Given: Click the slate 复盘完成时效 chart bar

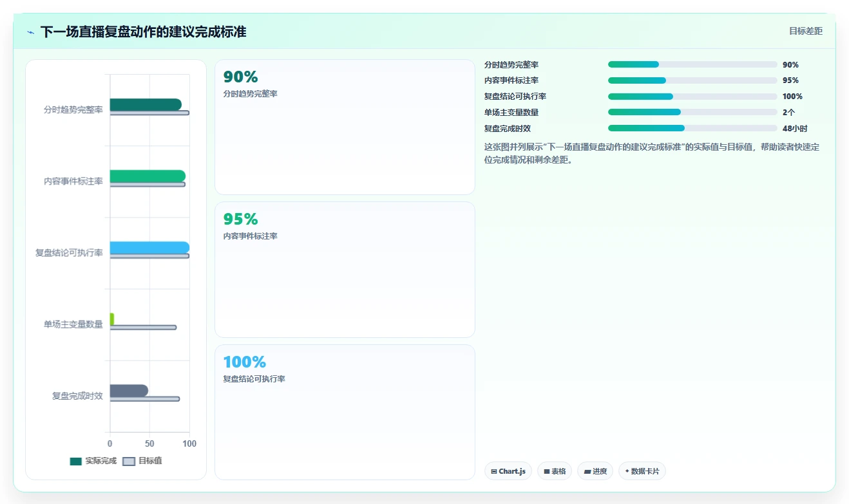Looking at the screenshot, I should (129, 391).
